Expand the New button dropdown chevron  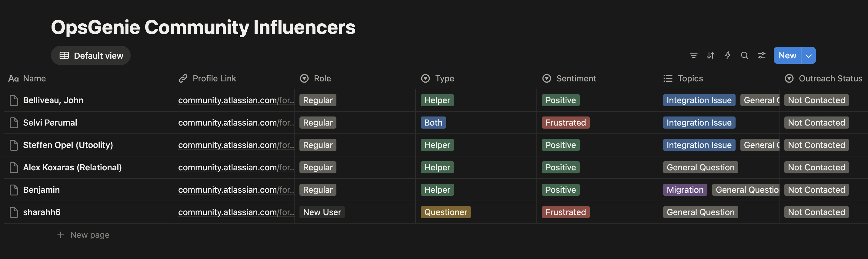coord(808,55)
